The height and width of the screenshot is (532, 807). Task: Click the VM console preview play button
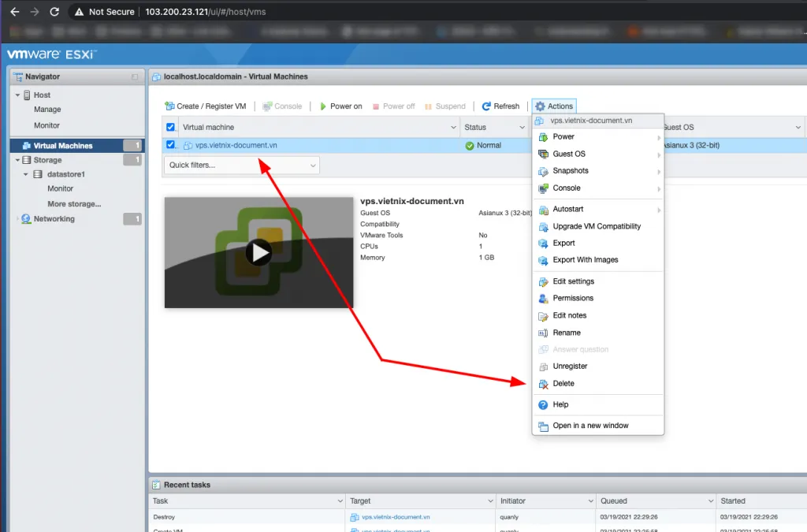pos(258,253)
